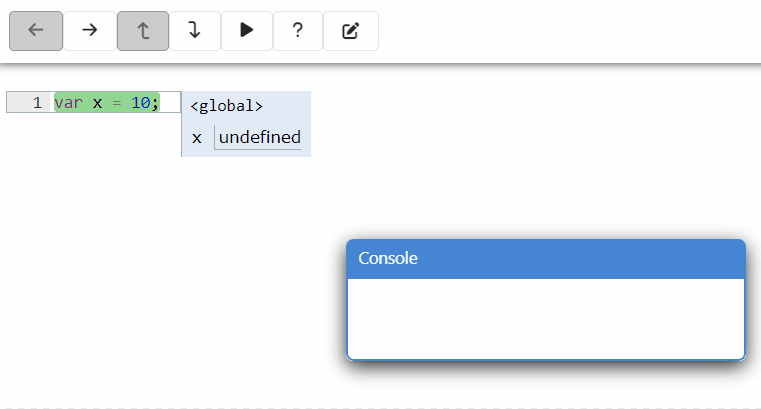Click the step forward right arrow button
This screenshot has width=761, height=409.
90,31
